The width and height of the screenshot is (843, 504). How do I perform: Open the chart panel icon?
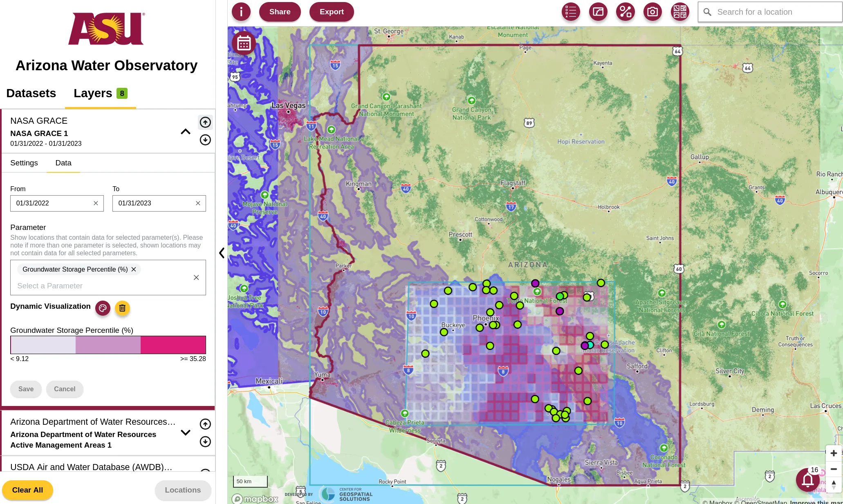point(598,12)
